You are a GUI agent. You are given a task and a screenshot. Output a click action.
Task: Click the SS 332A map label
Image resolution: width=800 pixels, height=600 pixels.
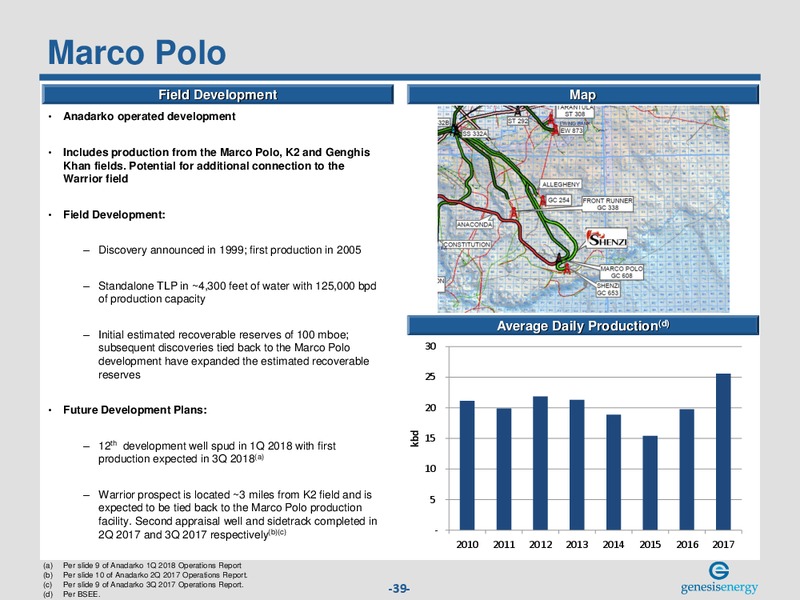(474, 133)
